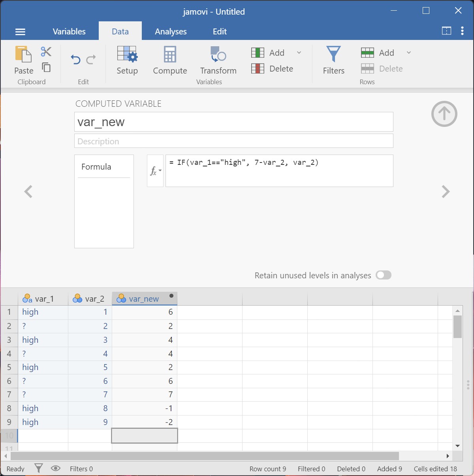Open the fx functions dropdown

coord(155,171)
